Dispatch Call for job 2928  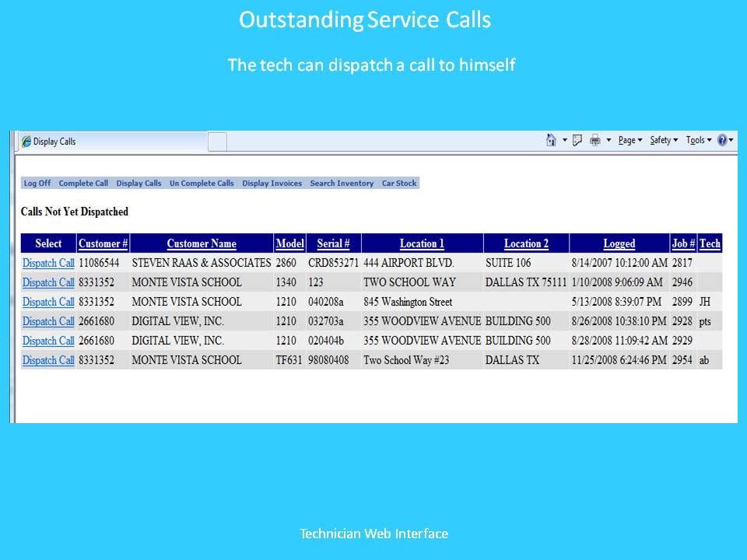pyautogui.click(x=48, y=321)
